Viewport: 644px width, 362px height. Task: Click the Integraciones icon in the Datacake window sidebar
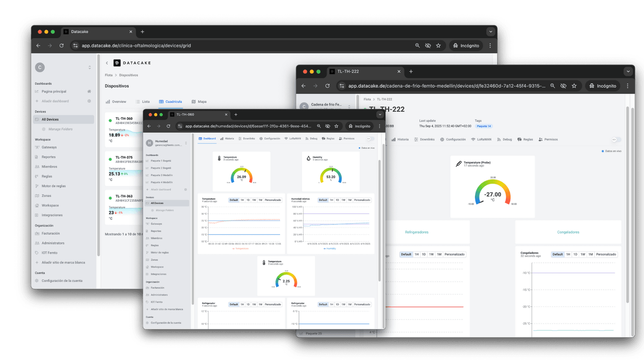pos(37,215)
